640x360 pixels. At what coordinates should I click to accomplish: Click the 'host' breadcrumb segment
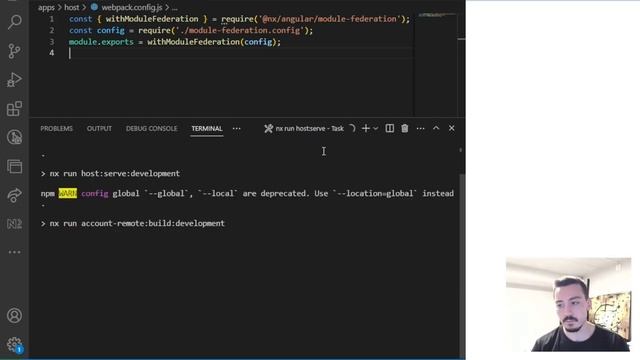[x=71, y=7]
